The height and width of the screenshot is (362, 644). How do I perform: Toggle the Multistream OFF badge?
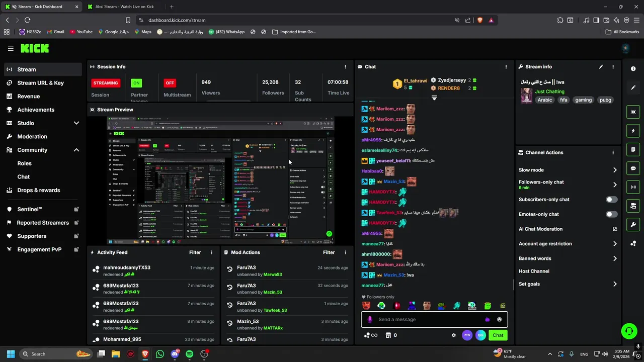click(170, 83)
